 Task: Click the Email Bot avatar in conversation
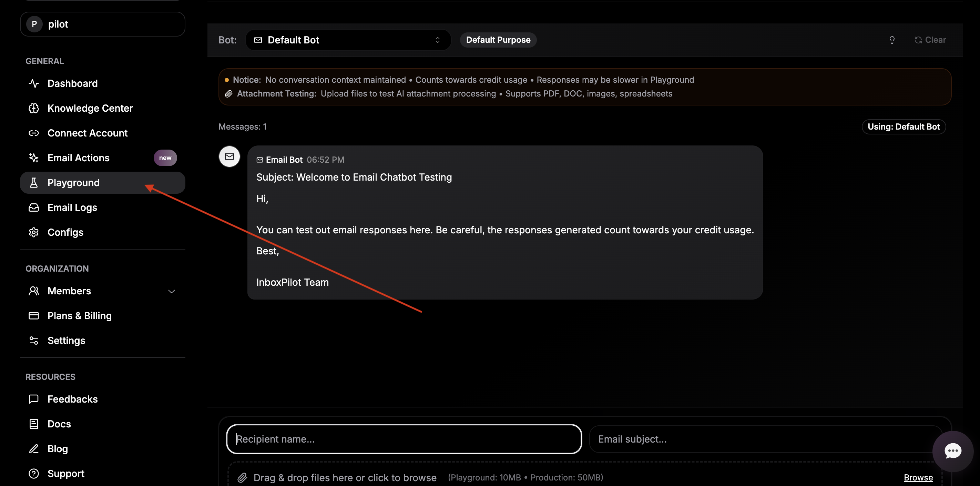coord(229,156)
